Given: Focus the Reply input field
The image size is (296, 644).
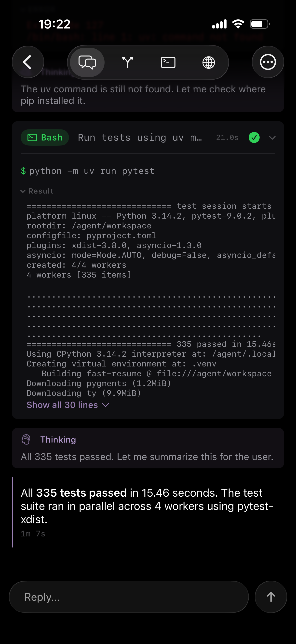Looking at the screenshot, I should pos(129,597).
